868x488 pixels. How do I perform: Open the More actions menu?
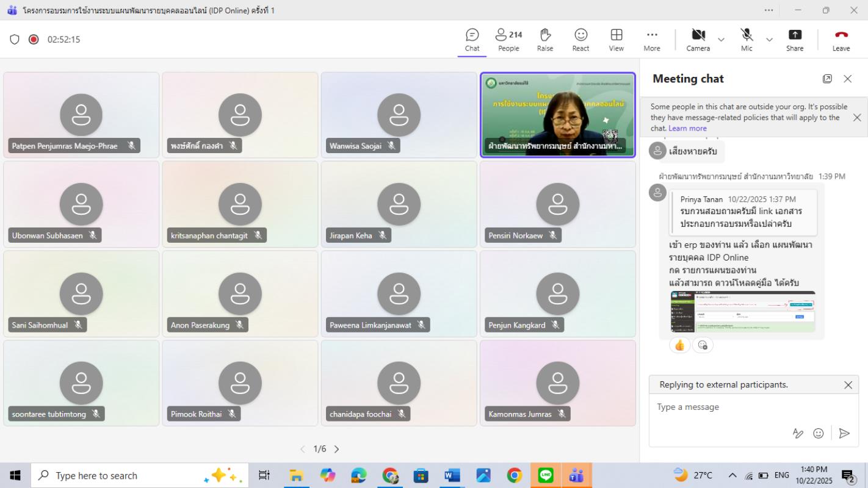click(651, 40)
